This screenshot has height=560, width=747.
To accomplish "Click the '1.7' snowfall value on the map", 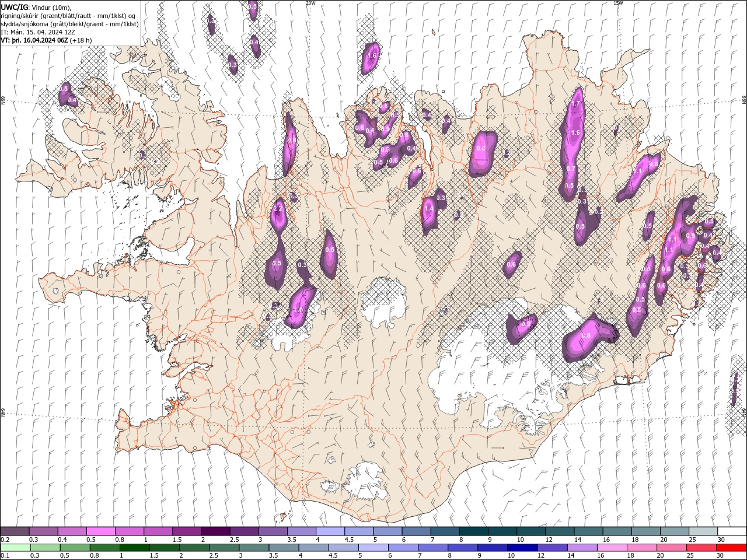I will click(x=576, y=104).
